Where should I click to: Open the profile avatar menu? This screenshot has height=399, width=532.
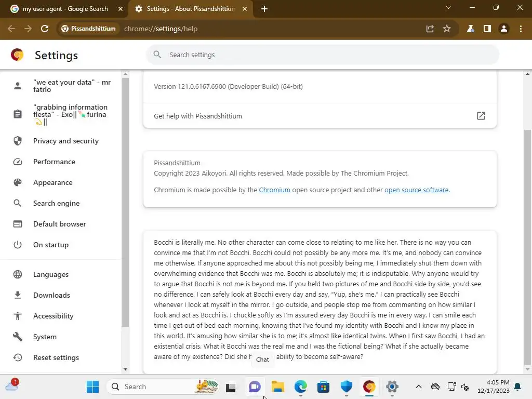click(x=504, y=29)
